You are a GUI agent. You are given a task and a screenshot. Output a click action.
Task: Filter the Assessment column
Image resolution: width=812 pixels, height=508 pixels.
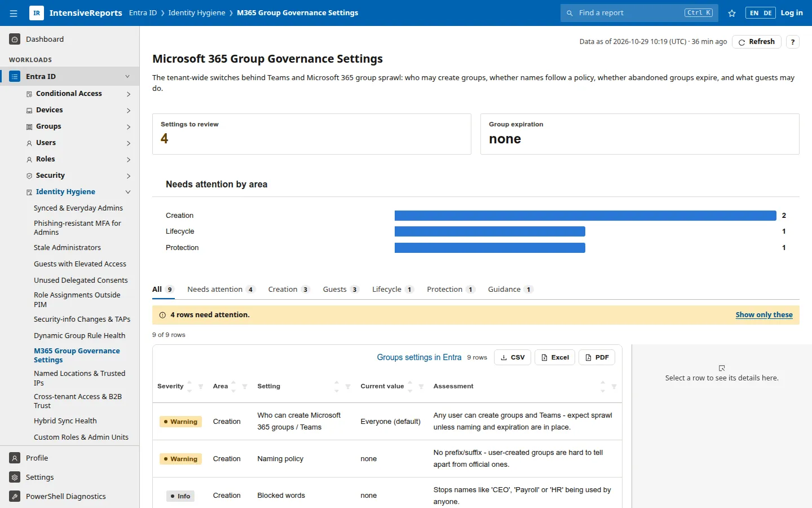pos(614,387)
